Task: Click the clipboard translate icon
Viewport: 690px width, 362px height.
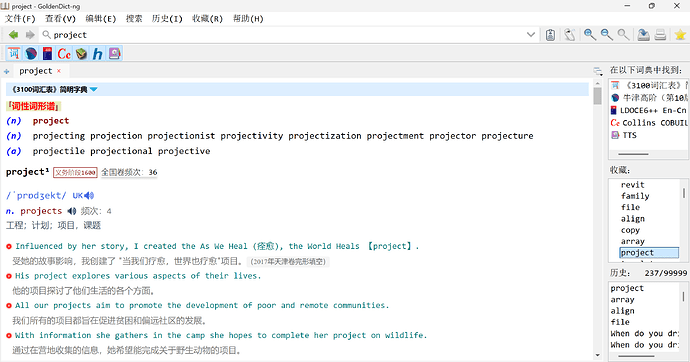Action: coord(550,35)
